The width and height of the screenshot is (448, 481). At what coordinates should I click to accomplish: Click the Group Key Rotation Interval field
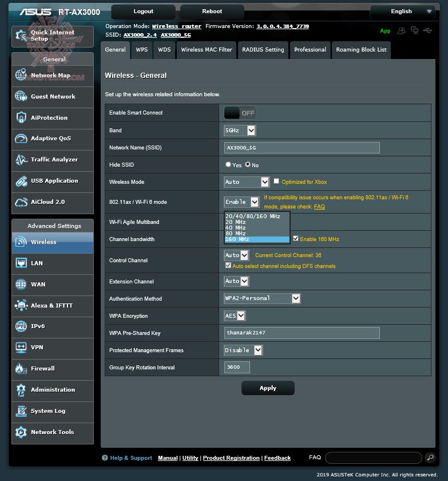[x=237, y=367]
